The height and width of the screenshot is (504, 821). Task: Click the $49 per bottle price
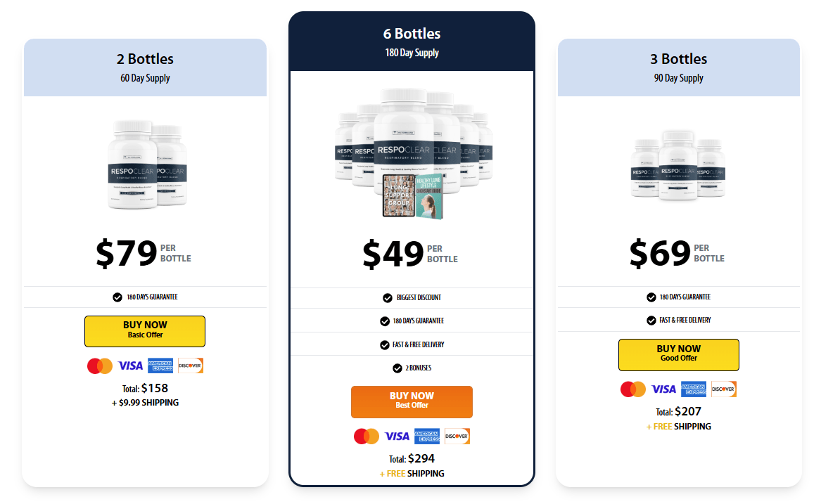[x=410, y=254]
